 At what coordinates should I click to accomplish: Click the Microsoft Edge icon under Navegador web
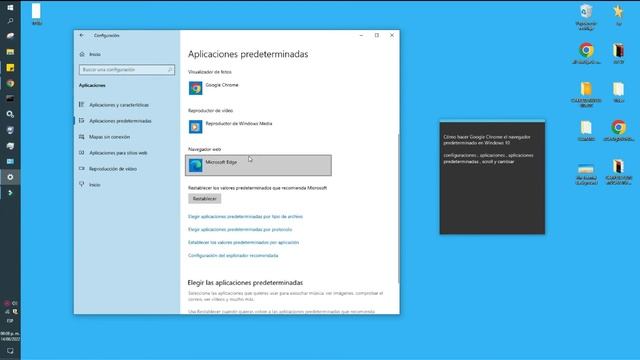[195, 165]
